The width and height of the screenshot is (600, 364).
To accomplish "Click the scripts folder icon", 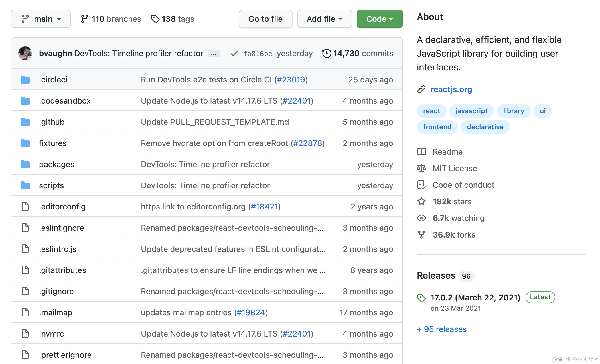I will pyautogui.click(x=25, y=185).
